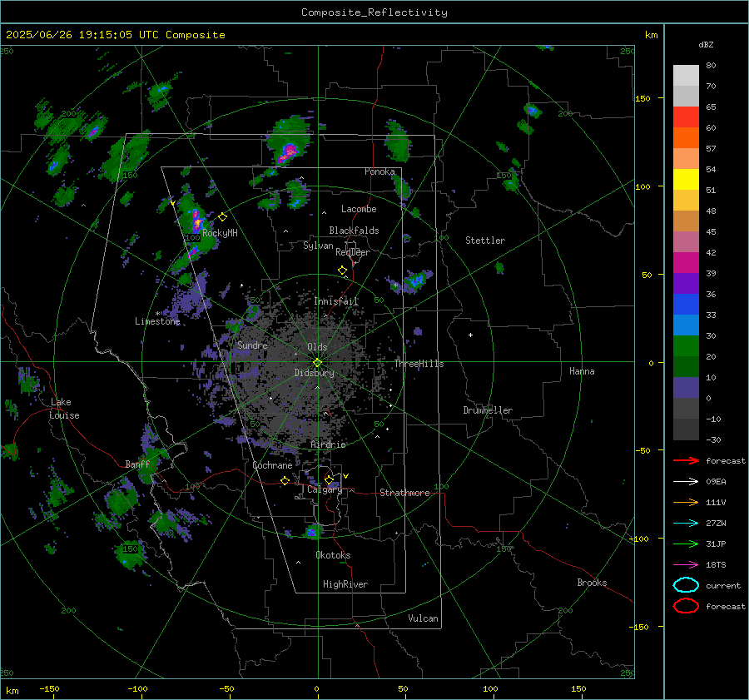Click the Okotoks label on map

333,555
